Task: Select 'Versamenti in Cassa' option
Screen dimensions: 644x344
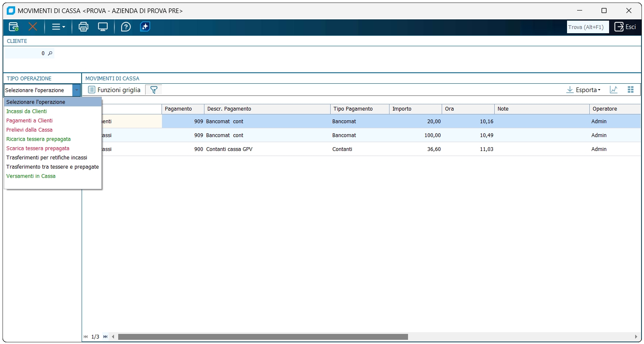Action: pyautogui.click(x=31, y=176)
